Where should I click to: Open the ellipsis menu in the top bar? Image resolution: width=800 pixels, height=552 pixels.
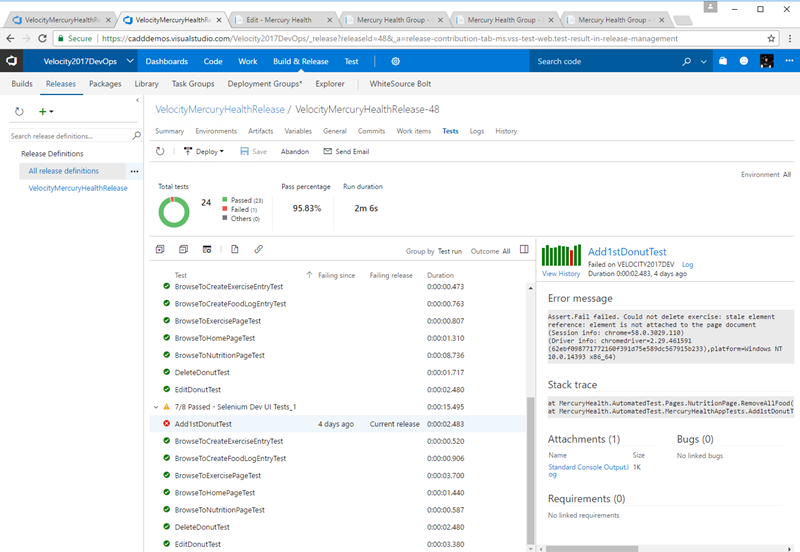coord(789,61)
